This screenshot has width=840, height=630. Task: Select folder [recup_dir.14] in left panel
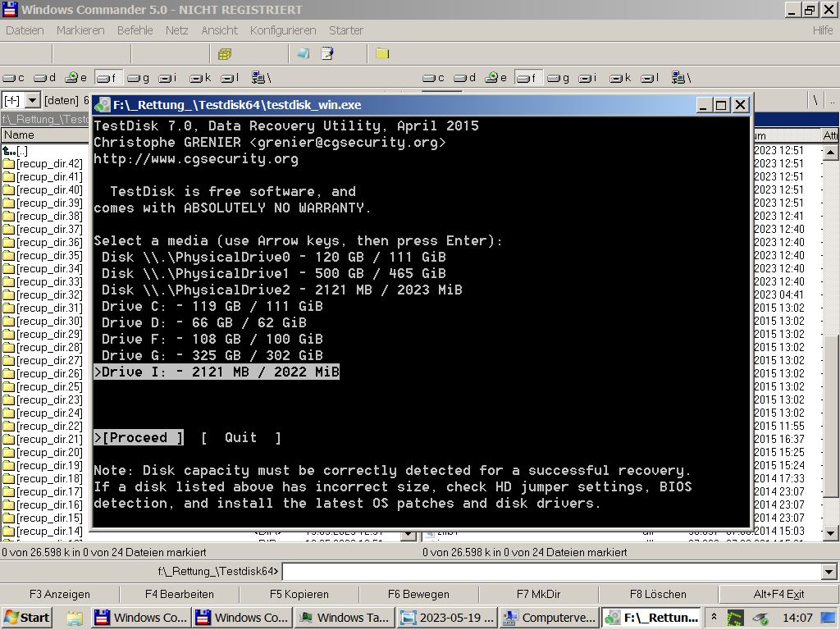pyautogui.click(x=43, y=532)
